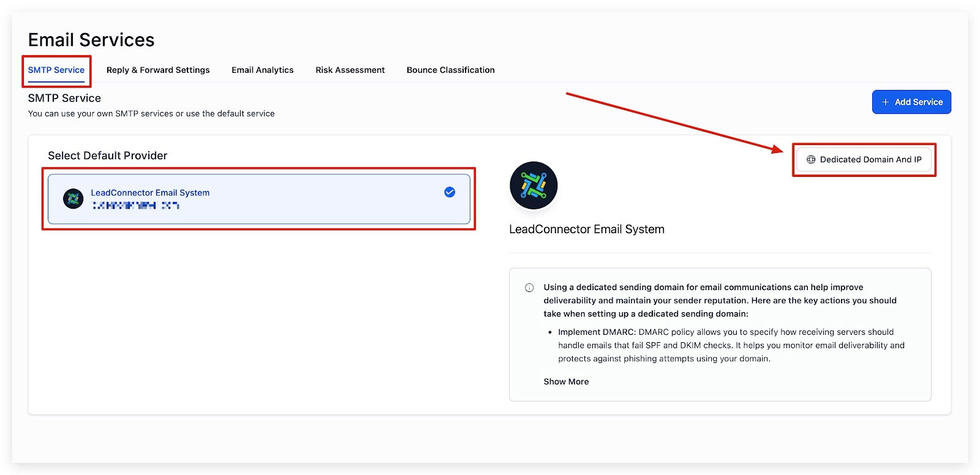The height and width of the screenshot is (475, 980).
Task: Select the LeadConnector Email System provider card
Action: tap(259, 199)
